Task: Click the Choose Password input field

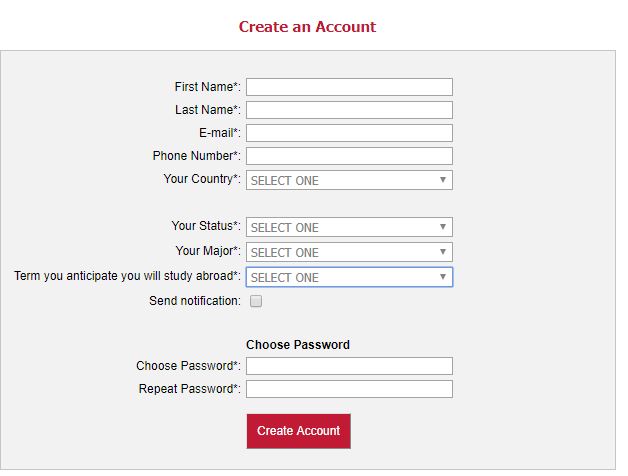Action: [349, 366]
